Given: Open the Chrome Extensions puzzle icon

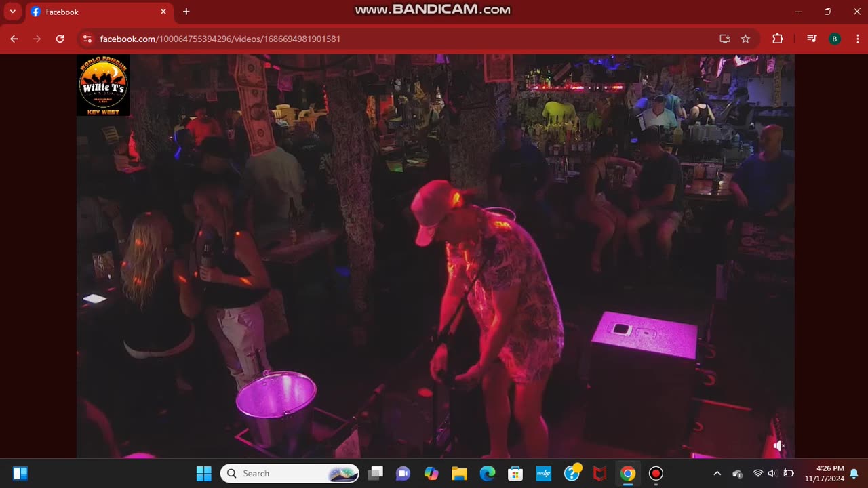Looking at the screenshot, I should [777, 39].
